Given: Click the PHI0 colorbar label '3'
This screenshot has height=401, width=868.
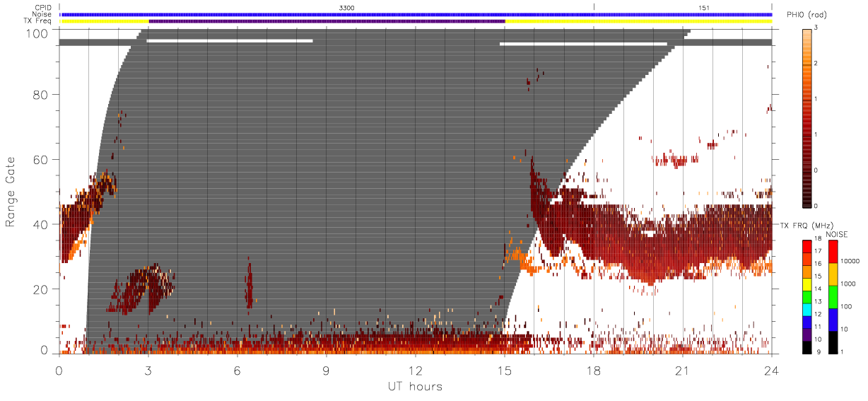Looking at the screenshot, I should [x=816, y=28].
